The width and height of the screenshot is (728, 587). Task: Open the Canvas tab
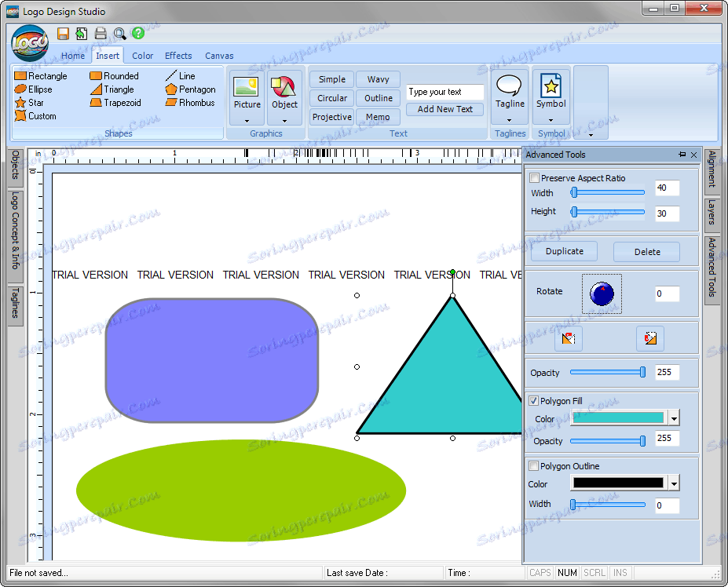(219, 56)
